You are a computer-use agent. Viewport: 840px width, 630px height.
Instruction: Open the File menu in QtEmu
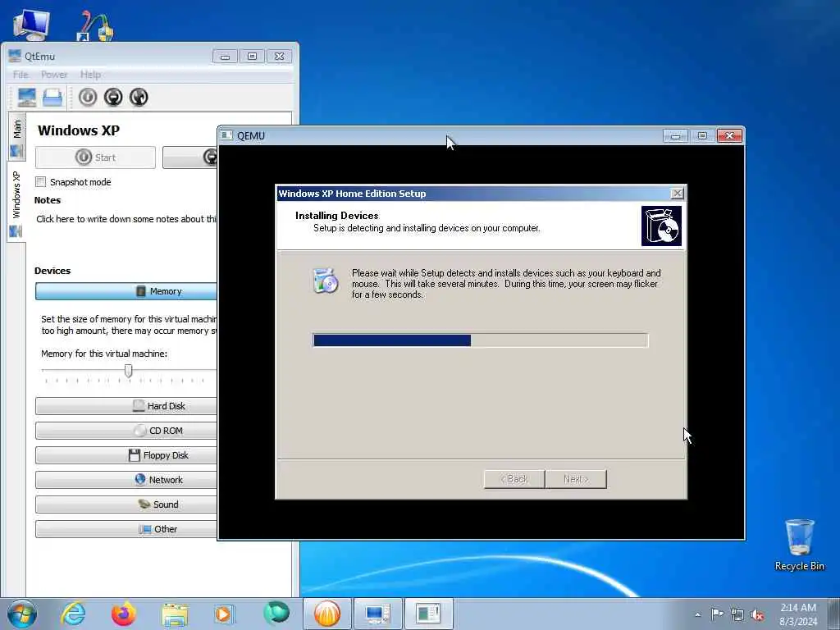click(x=21, y=75)
